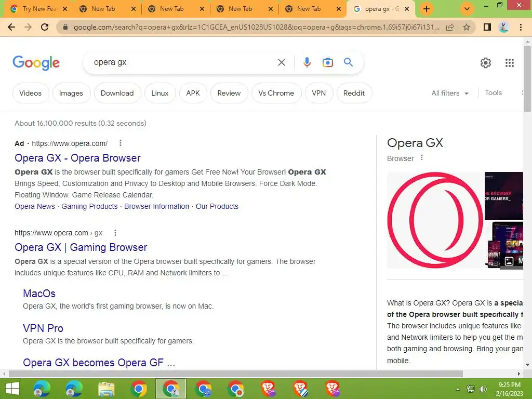The height and width of the screenshot is (399, 532).
Task: Select the APK filter chip
Action: pyautogui.click(x=193, y=93)
